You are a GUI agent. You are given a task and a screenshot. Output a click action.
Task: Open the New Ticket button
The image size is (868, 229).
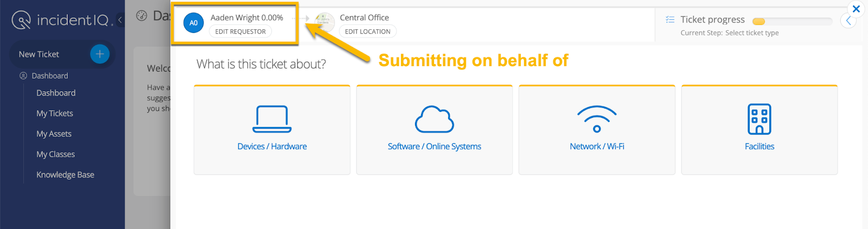tap(62, 54)
